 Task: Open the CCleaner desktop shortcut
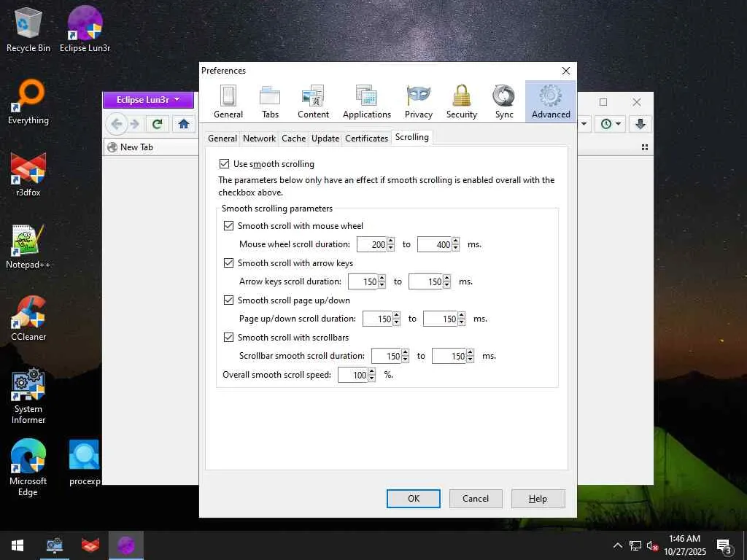(x=28, y=319)
